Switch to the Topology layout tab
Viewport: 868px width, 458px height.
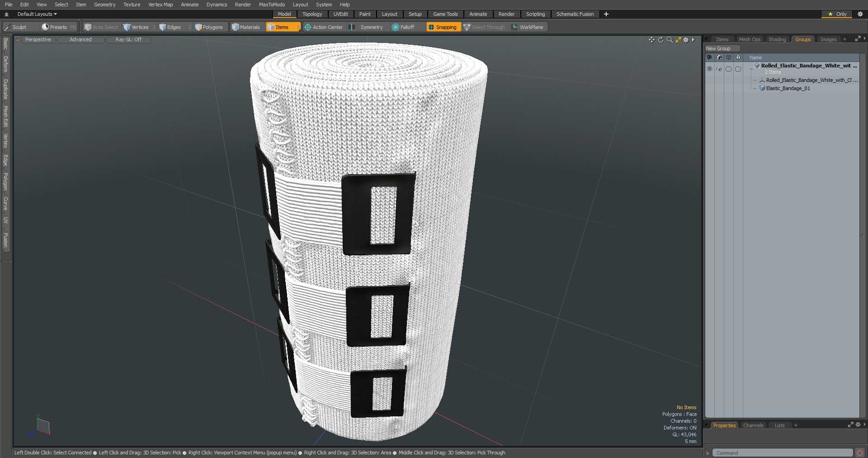point(312,14)
